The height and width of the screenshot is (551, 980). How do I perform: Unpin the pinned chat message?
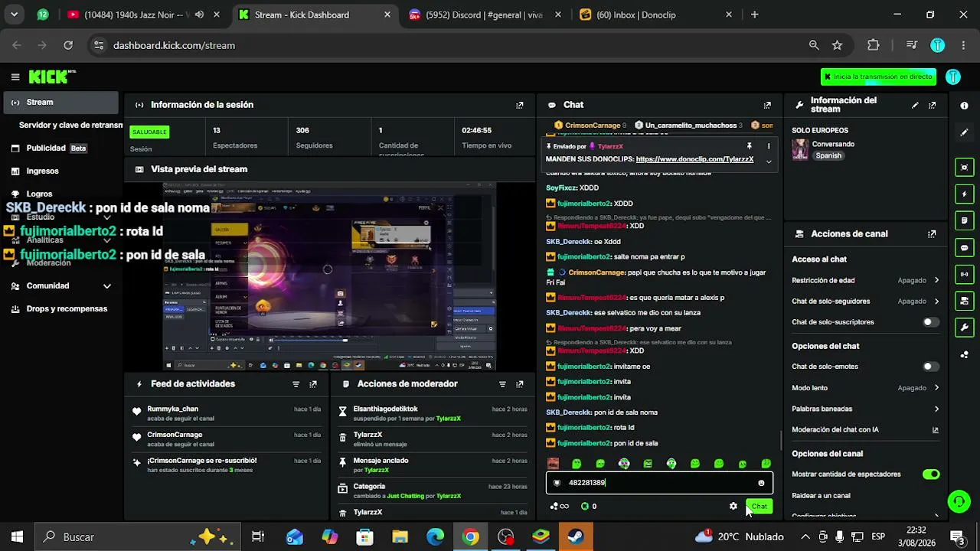[750, 146]
